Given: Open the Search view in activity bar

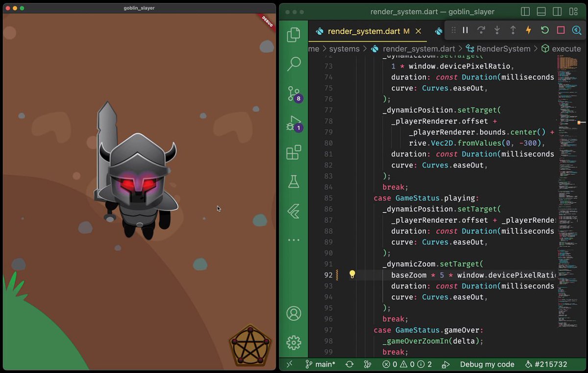Looking at the screenshot, I should (x=294, y=64).
